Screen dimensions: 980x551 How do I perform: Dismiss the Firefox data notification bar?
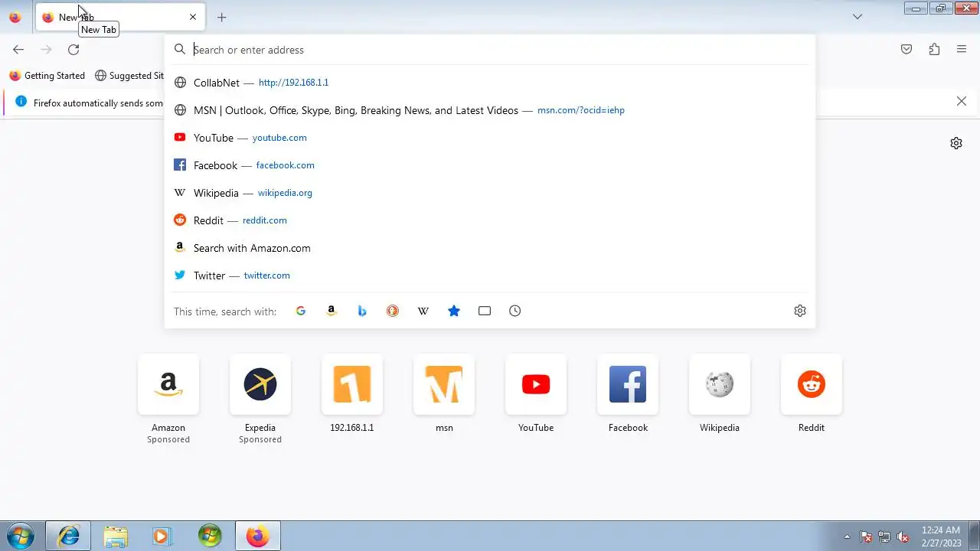pos(962,101)
